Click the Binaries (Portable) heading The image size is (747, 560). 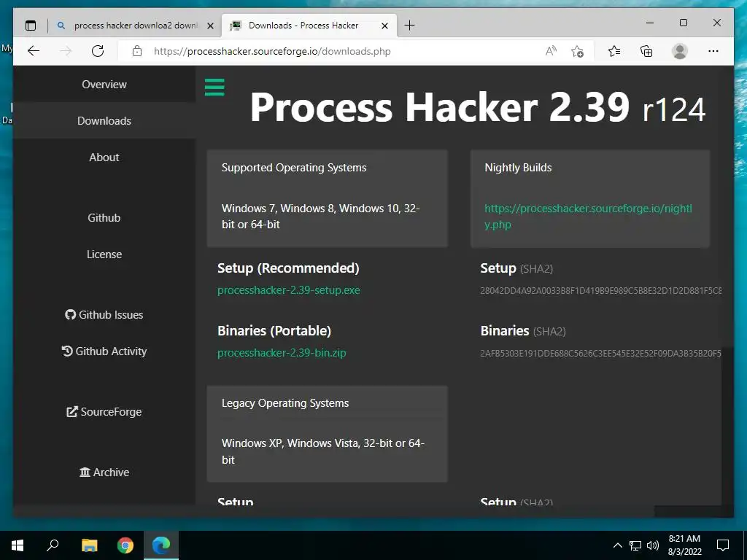pyautogui.click(x=274, y=330)
